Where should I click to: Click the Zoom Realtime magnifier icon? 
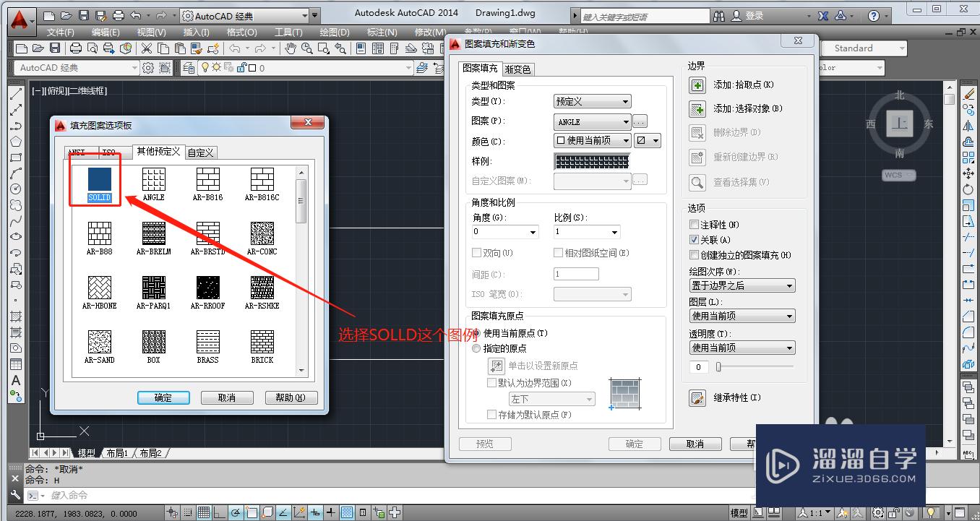coord(306,48)
